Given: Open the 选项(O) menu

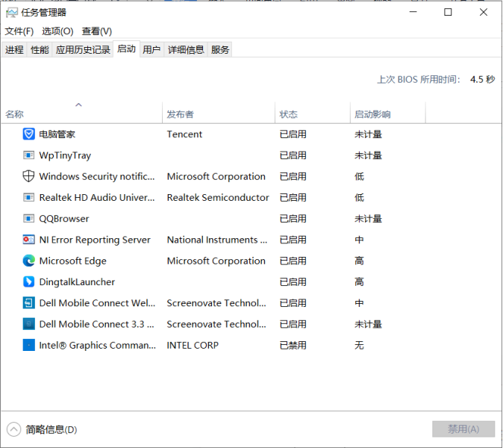Looking at the screenshot, I should [57, 31].
